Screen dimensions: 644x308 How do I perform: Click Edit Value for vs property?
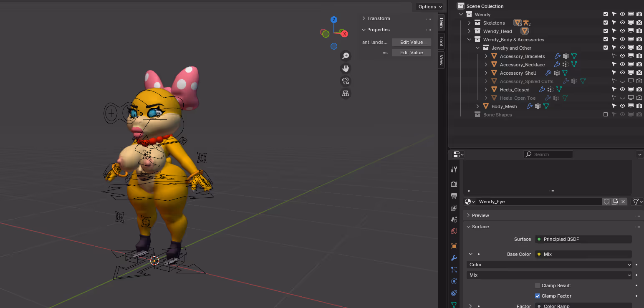click(411, 53)
